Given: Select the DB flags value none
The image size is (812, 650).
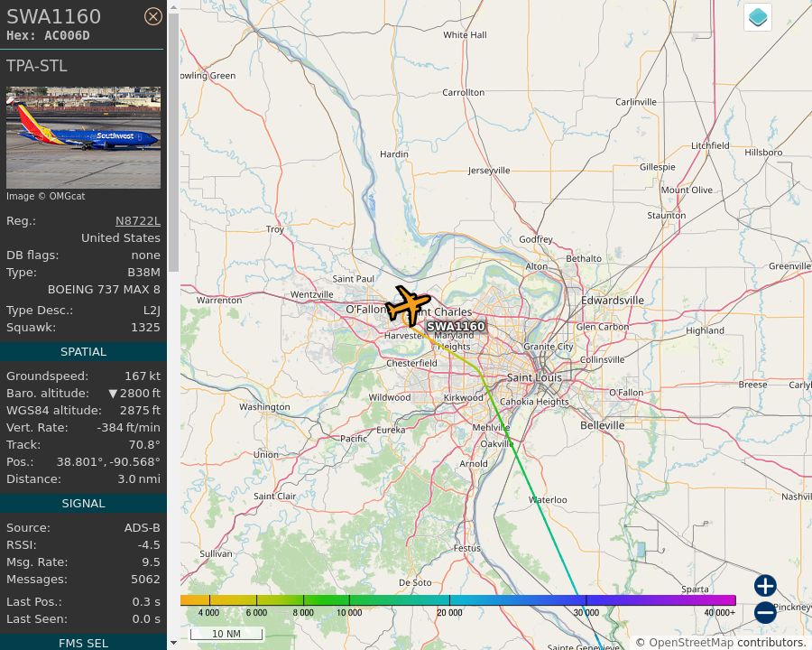Looking at the screenshot, I should click(x=145, y=255).
